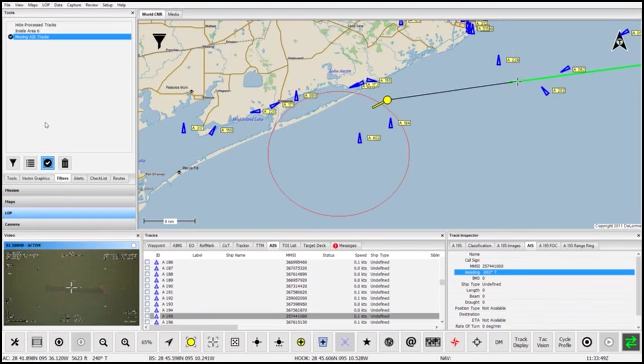Toggle the Moving AIS Tracks filter check
The height and width of the screenshot is (364, 644).
click(x=11, y=37)
